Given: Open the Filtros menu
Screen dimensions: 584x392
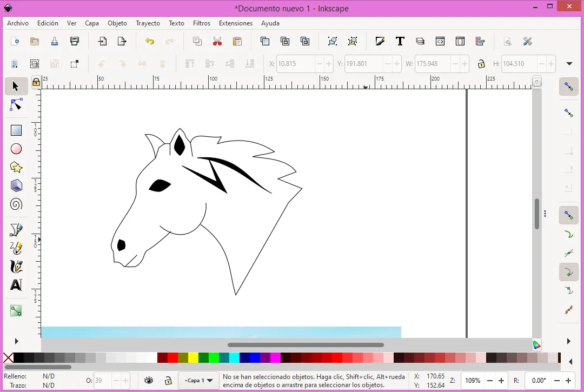Looking at the screenshot, I should [x=201, y=23].
